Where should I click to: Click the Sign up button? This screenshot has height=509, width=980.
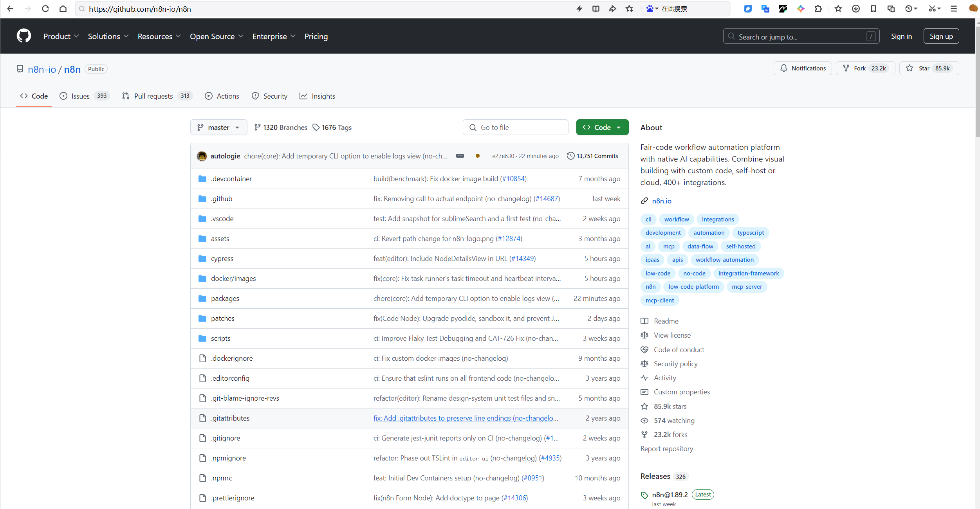click(x=941, y=36)
